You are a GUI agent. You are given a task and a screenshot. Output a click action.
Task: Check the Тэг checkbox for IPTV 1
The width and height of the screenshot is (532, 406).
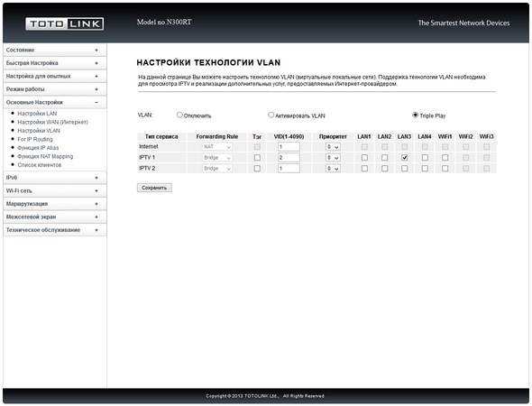tap(257, 158)
